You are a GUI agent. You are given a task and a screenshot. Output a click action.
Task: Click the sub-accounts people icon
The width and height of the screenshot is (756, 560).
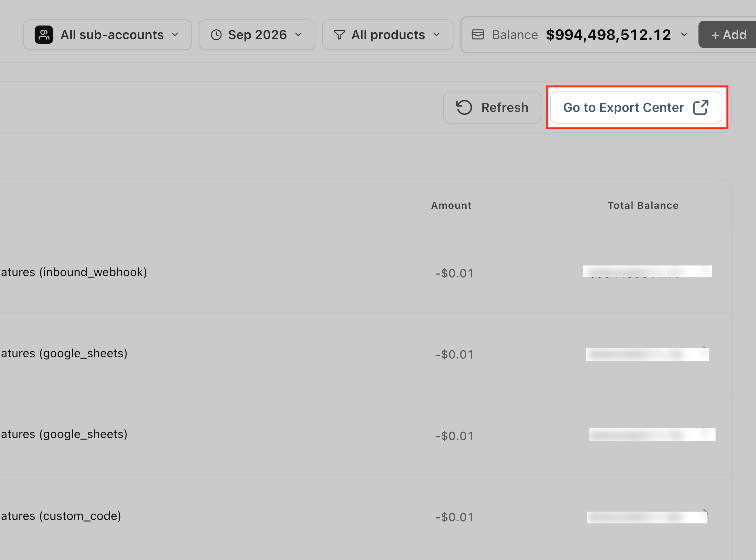point(44,35)
